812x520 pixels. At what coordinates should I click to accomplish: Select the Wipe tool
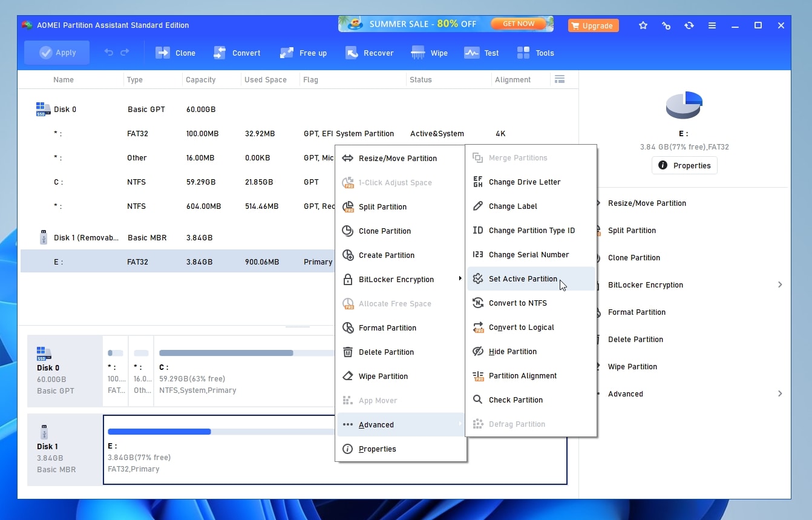coord(429,53)
